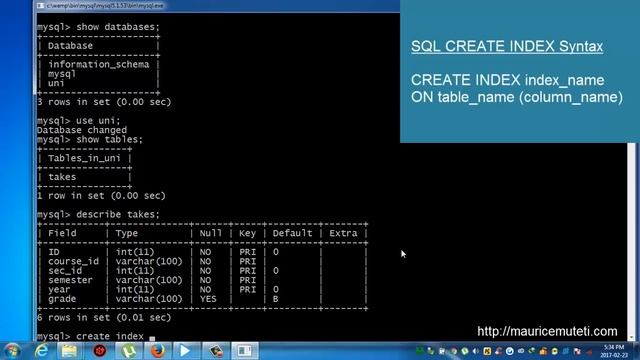Click the 'Database changed' message
The image size is (640, 360).
click(82, 130)
